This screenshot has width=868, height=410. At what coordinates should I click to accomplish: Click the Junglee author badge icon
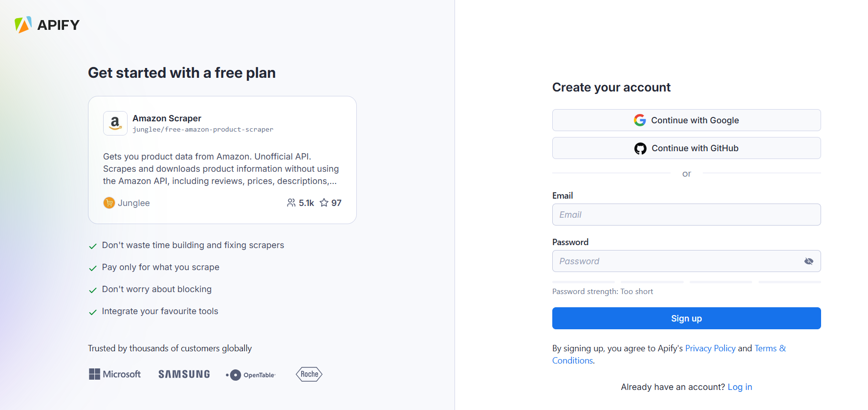[109, 203]
